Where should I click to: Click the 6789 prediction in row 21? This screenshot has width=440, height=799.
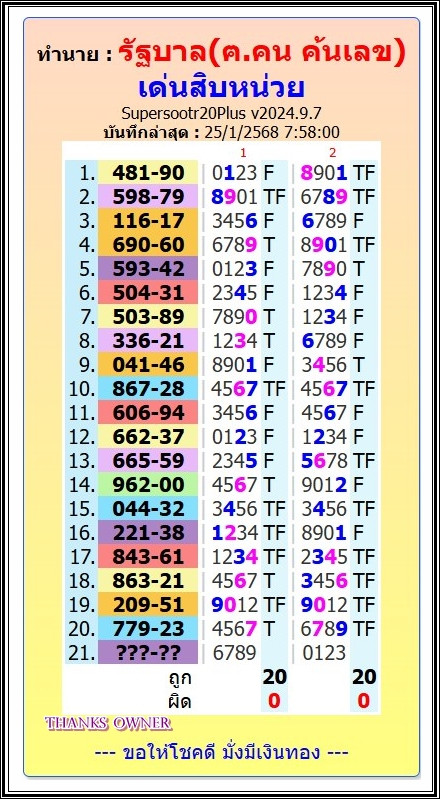coord(234,652)
